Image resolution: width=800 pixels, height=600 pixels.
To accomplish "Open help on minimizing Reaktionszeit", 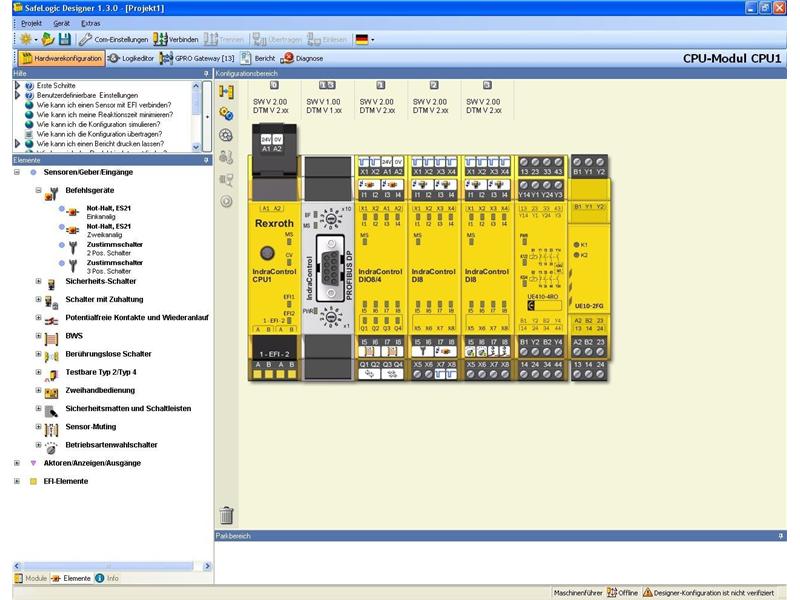I will [x=105, y=114].
